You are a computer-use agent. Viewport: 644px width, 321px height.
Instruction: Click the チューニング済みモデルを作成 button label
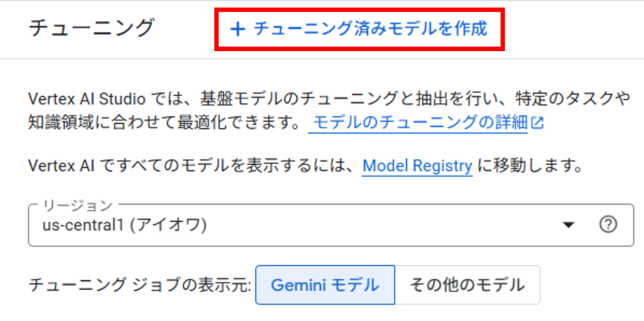point(370,29)
